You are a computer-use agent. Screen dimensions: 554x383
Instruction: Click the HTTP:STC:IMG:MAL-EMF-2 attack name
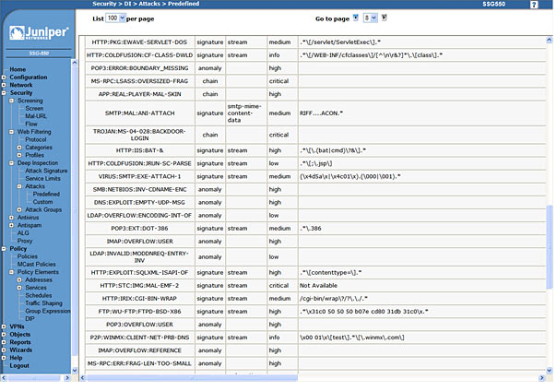pyautogui.click(x=139, y=285)
